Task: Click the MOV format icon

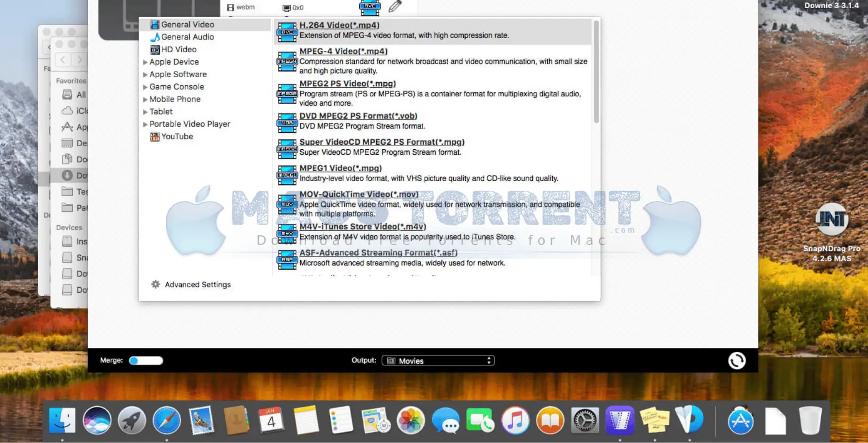Action: 287,204
